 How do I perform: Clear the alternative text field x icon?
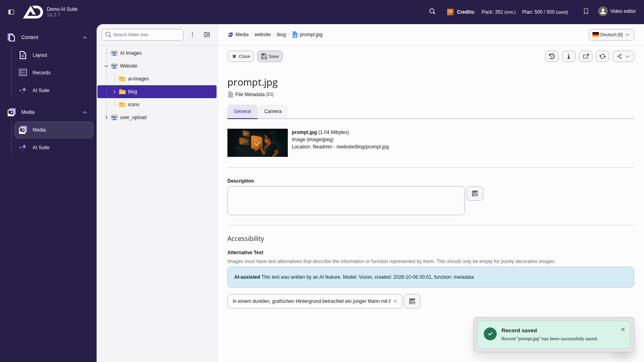pyautogui.click(x=395, y=301)
